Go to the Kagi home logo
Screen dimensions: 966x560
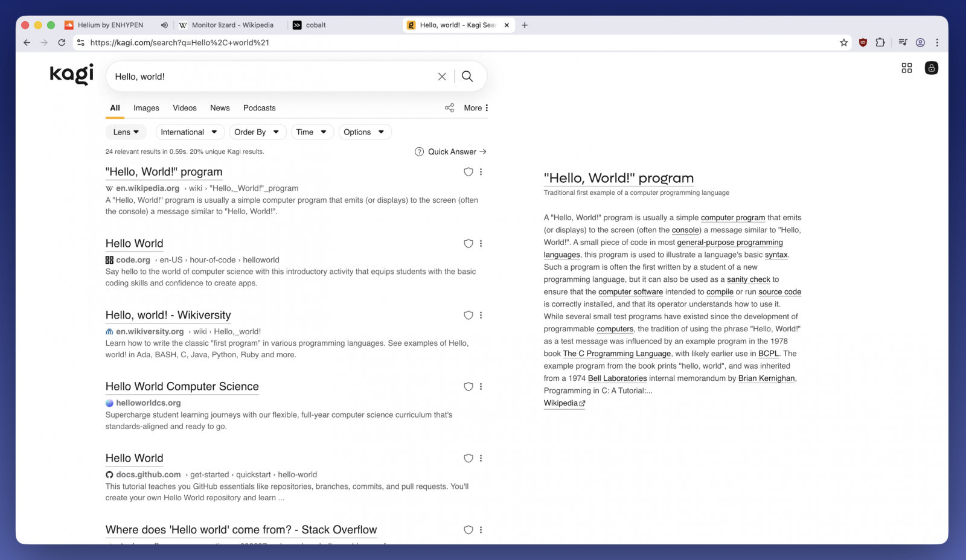72,74
